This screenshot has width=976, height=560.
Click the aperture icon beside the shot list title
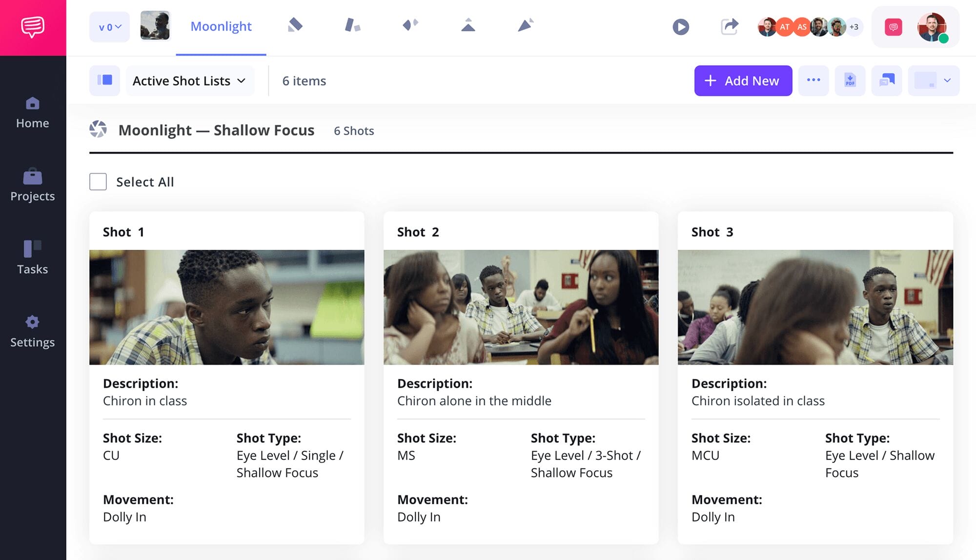click(98, 130)
